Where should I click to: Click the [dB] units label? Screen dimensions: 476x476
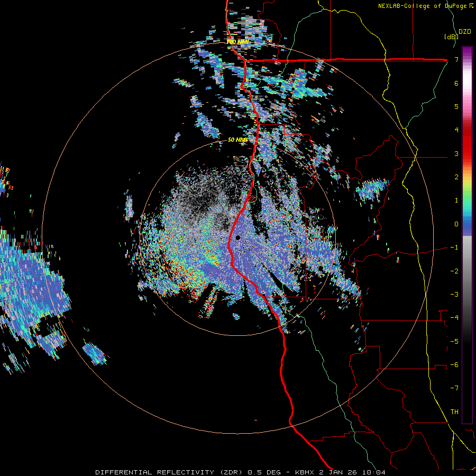pos(451,36)
